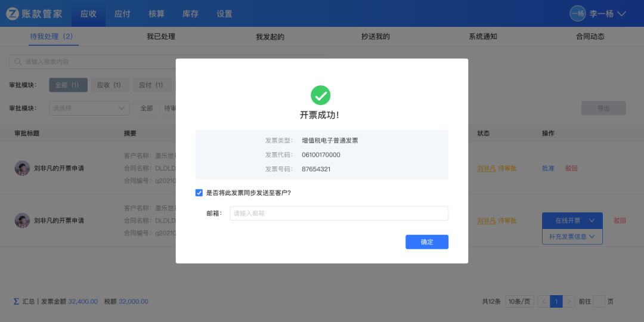Click avatar in second 刘非凡的开票申请 row
This screenshot has width=644, height=322.
point(22,221)
